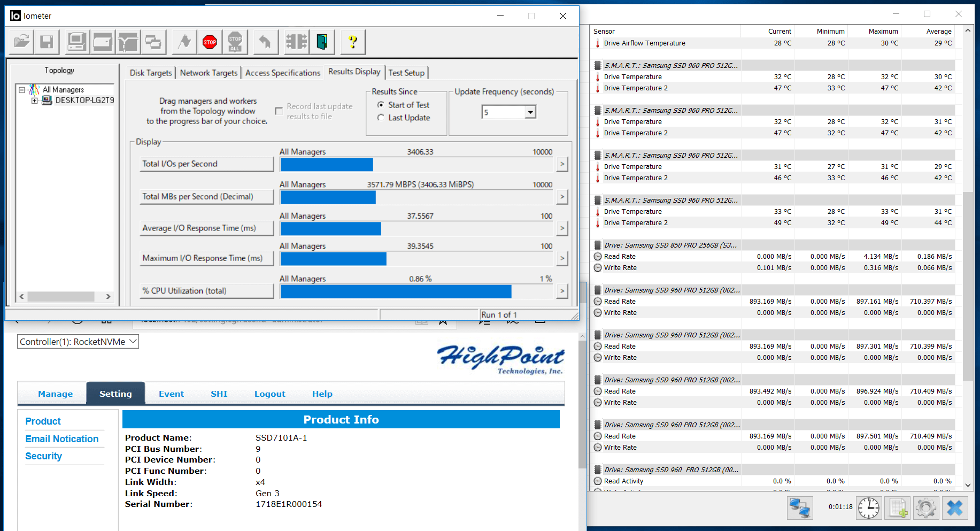Image resolution: width=980 pixels, height=531 pixels.
Task: Save the test configuration in Iometer
Action: pos(47,42)
